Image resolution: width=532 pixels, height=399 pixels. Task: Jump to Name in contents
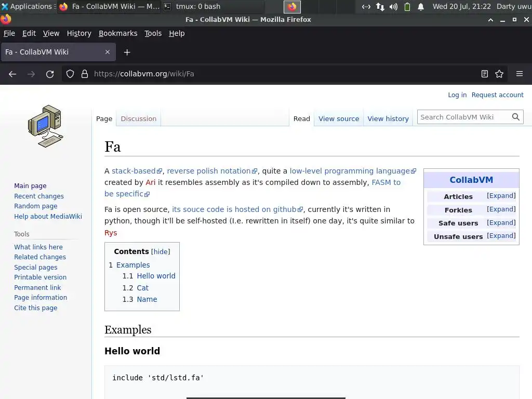(x=147, y=299)
